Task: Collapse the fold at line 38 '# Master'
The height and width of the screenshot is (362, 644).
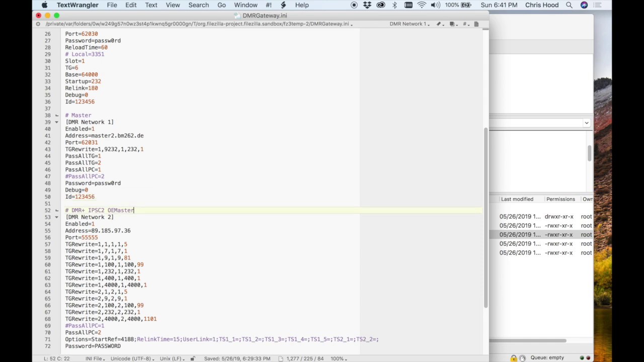Action: click(x=56, y=116)
